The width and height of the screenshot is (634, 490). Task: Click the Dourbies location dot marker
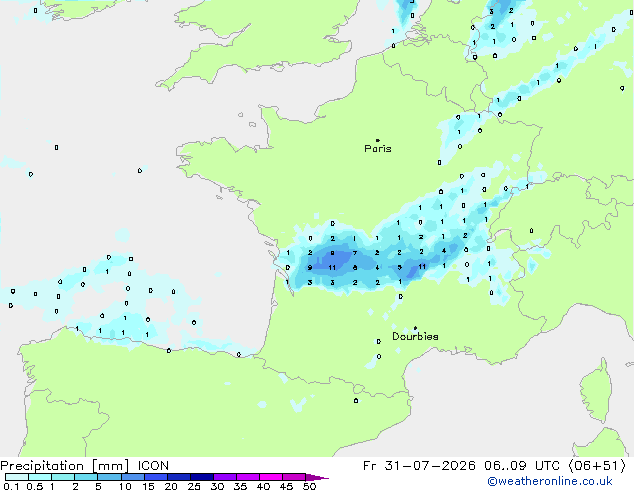click(415, 328)
